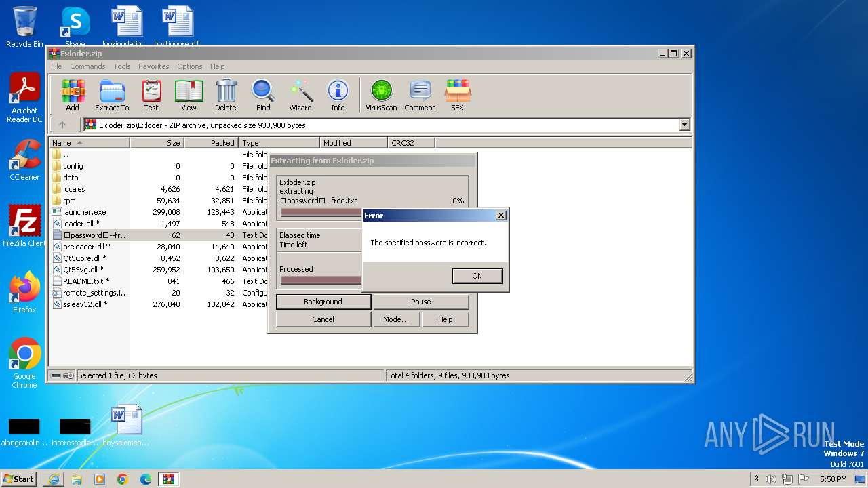Select the locales folder

(x=74, y=189)
